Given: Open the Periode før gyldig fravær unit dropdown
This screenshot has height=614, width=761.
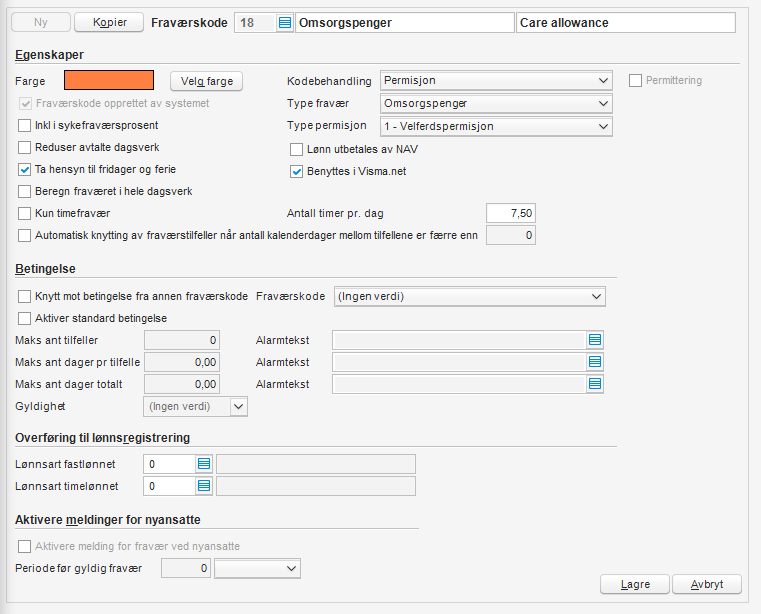Looking at the screenshot, I should [x=257, y=568].
